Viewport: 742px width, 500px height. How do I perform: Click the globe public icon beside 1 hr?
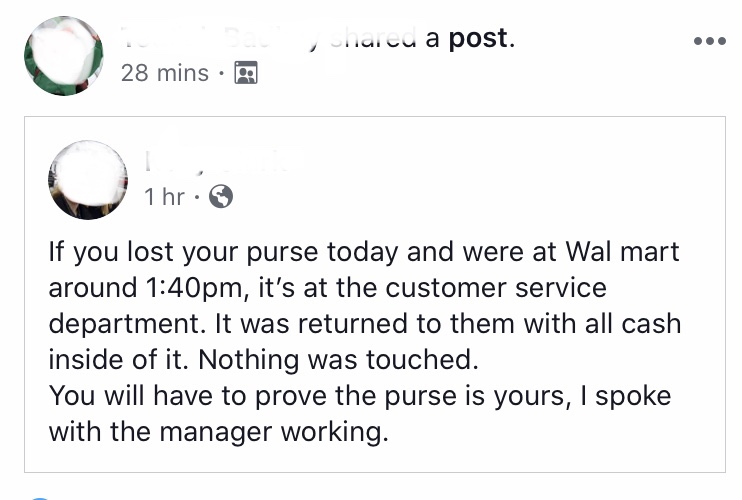219,197
